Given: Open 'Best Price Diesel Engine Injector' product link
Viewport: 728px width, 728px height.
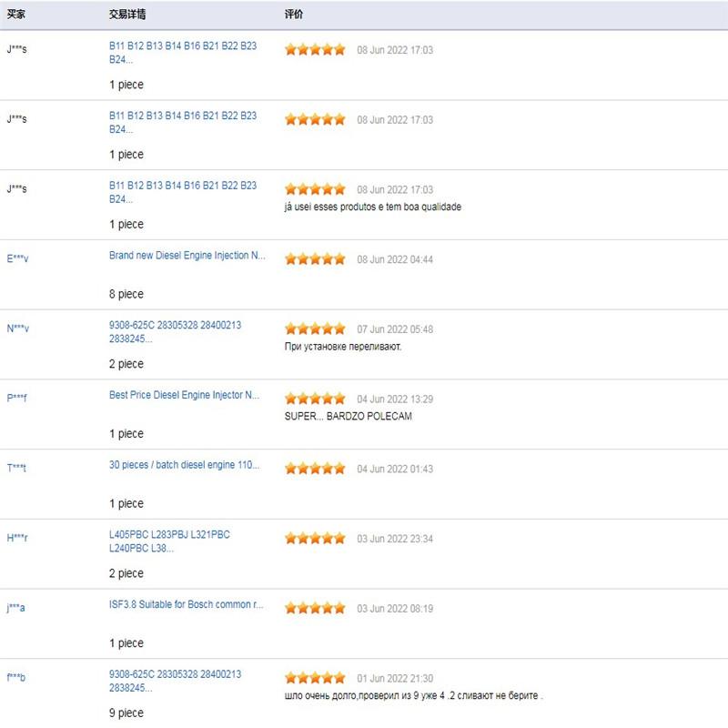Looking at the screenshot, I should [x=184, y=395].
